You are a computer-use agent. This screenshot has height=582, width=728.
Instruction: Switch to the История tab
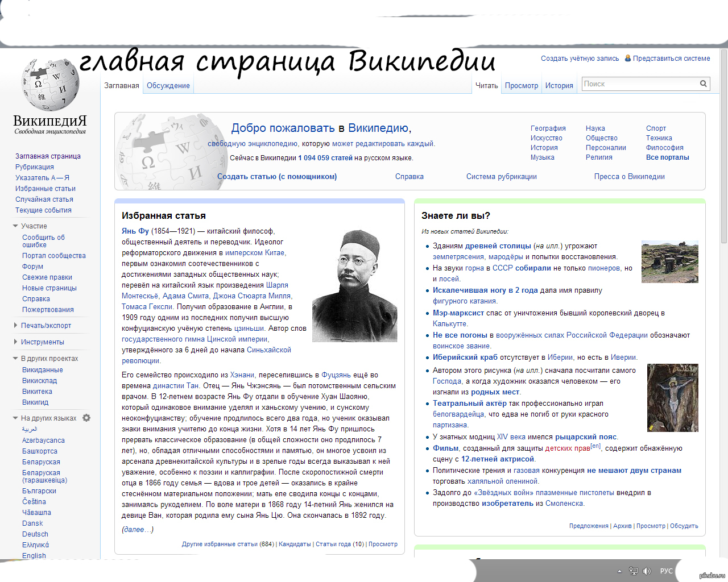[x=559, y=86]
